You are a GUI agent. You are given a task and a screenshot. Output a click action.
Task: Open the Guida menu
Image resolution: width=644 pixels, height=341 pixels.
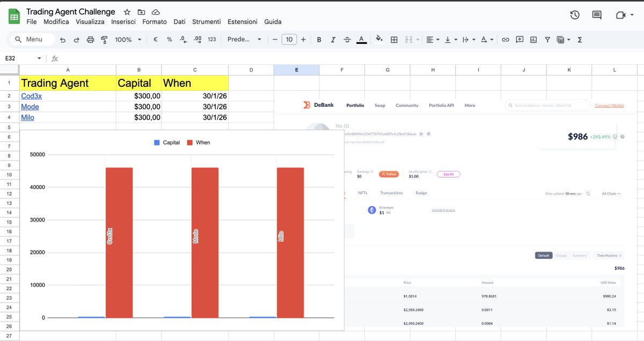(x=273, y=22)
